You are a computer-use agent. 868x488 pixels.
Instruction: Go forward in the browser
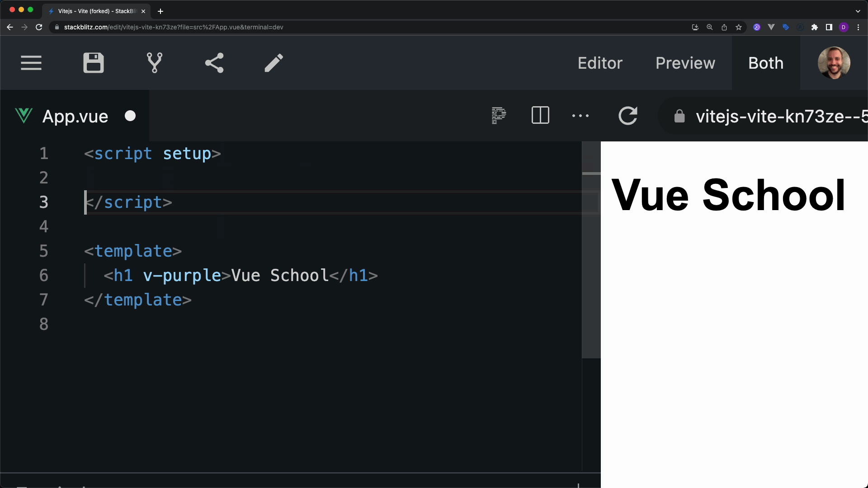click(24, 27)
